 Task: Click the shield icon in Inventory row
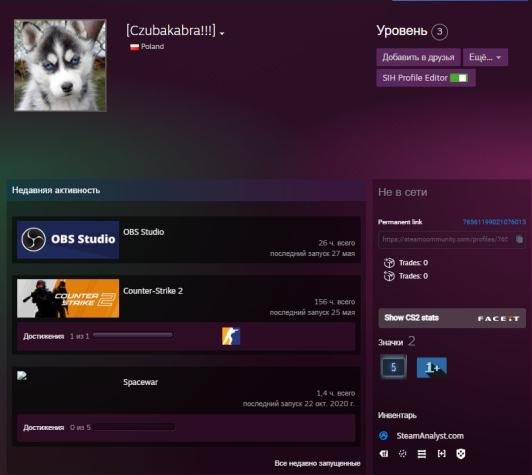pyautogui.click(x=461, y=454)
